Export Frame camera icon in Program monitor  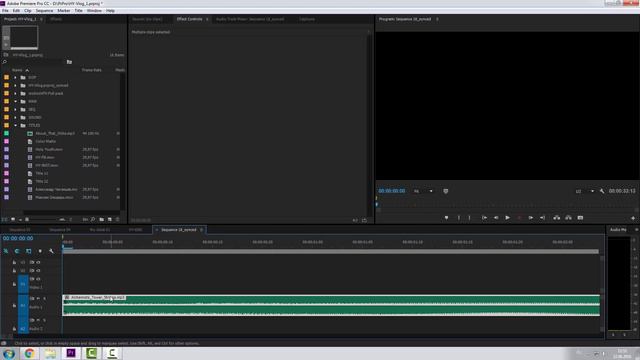point(580,218)
